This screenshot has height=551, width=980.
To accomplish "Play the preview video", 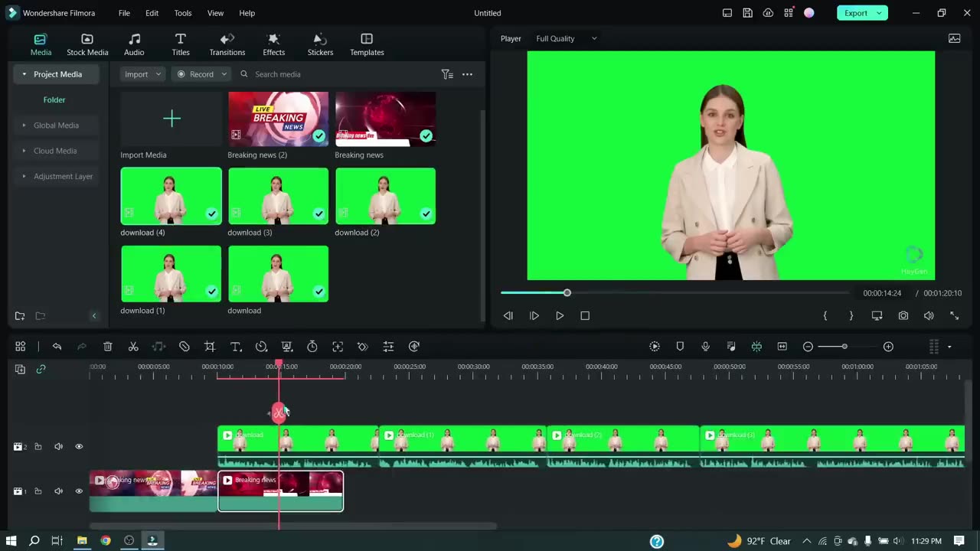I will click(560, 315).
